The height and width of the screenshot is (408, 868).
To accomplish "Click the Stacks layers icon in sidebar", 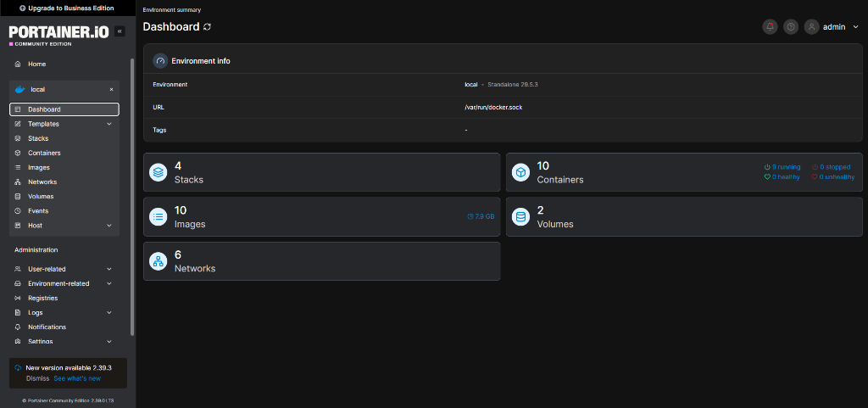I will point(18,138).
